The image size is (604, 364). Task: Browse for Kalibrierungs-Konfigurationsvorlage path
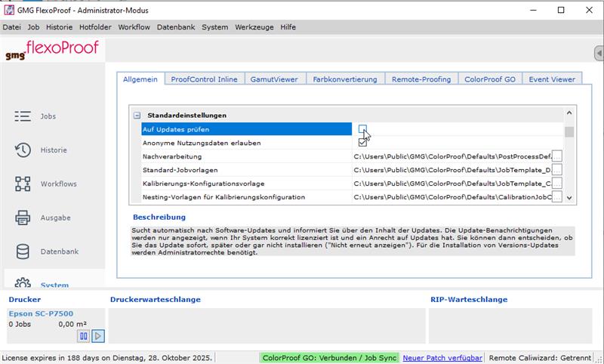click(557, 184)
